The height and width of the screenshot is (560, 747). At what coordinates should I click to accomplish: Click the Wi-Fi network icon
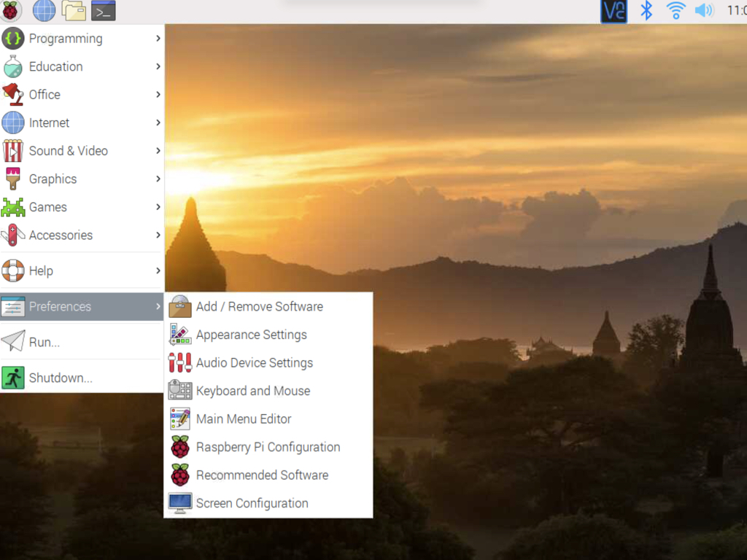675,11
